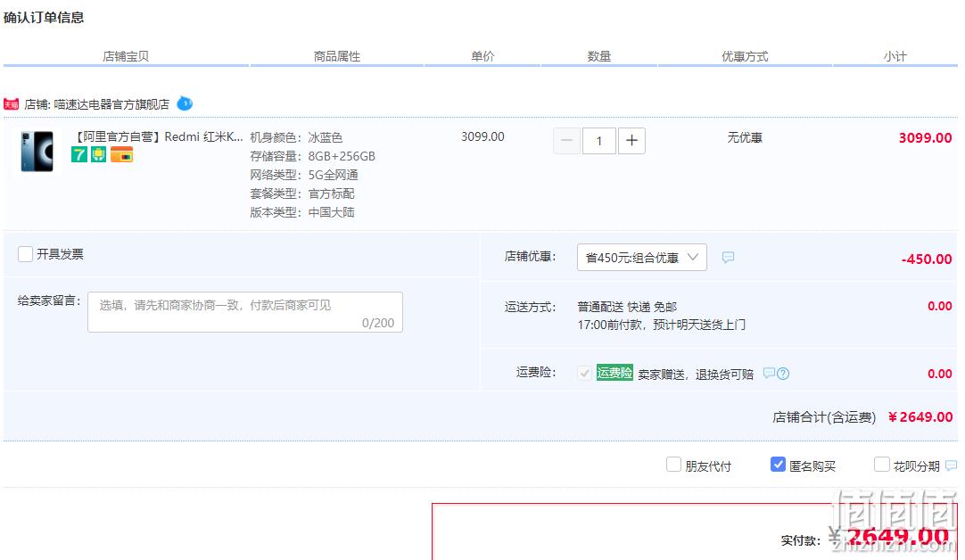Toggle the 运费险 checkbox
The height and width of the screenshot is (560, 965).
(x=584, y=373)
